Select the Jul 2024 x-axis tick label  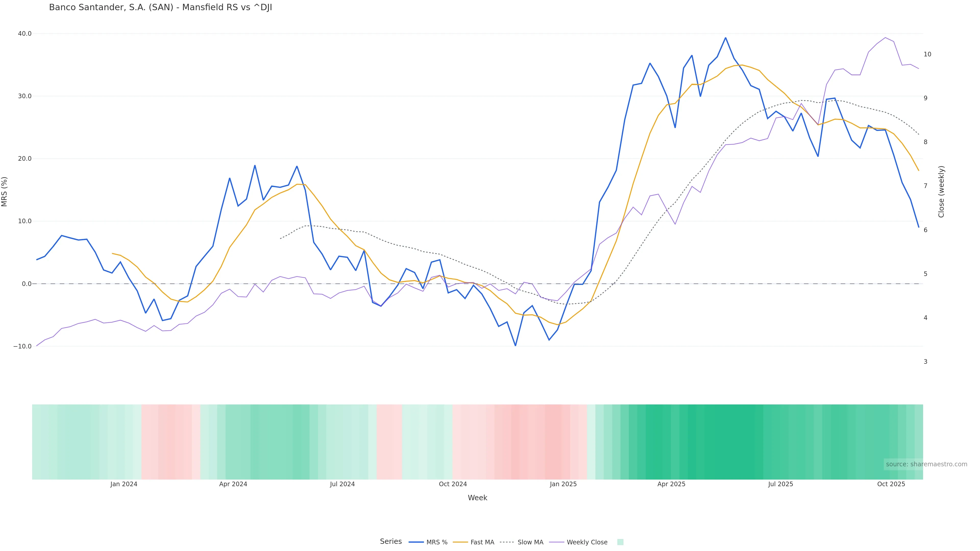[x=342, y=484]
